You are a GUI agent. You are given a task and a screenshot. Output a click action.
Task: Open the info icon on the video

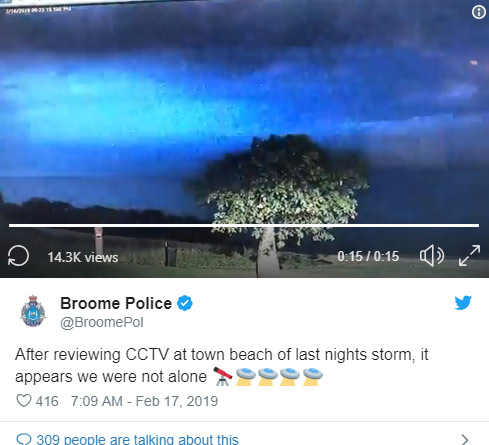(479, 12)
